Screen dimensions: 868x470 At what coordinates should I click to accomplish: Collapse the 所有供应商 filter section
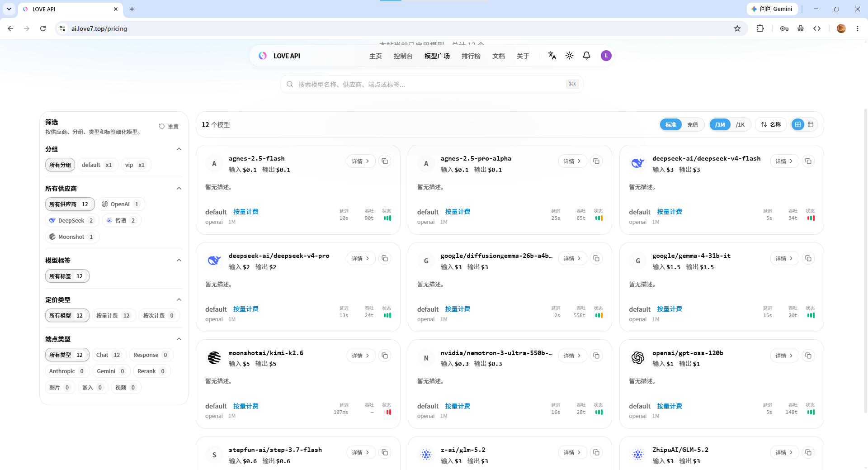[x=179, y=189]
